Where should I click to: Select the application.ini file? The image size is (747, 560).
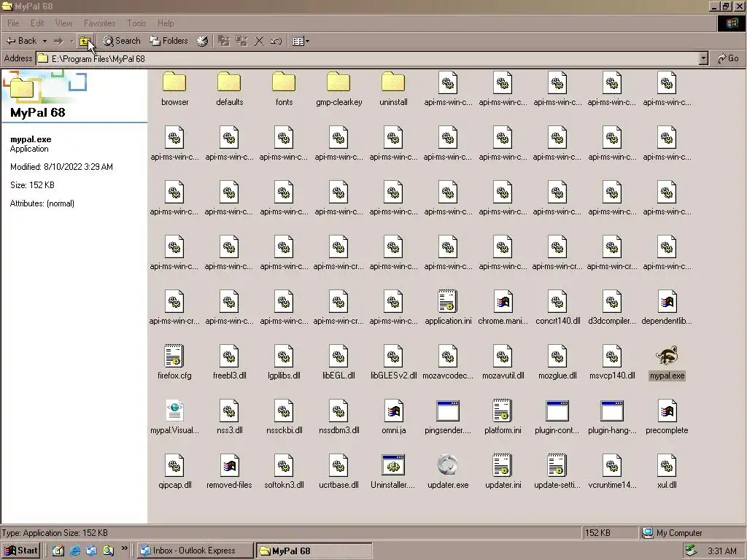(x=448, y=308)
